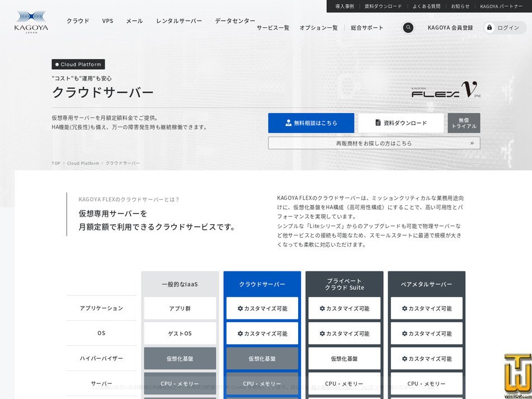This screenshot has height=399, width=532.
Task: Click the FLEX v product logo
Action: tap(445, 90)
